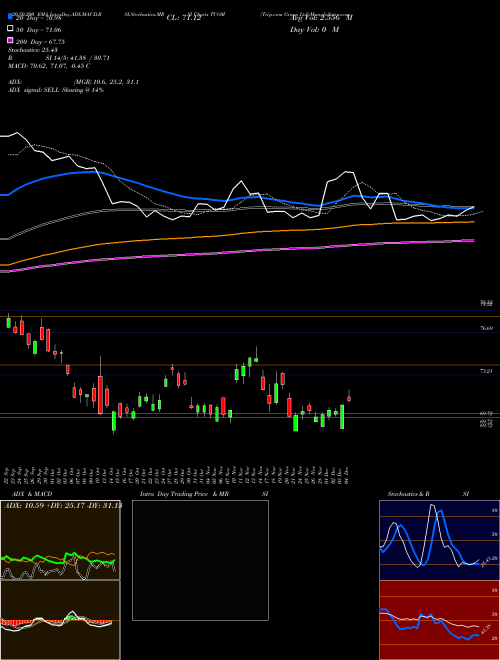Screen dimensions: 500x660
Task: Click the 73.21 price level label
Action: click(x=487, y=371)
